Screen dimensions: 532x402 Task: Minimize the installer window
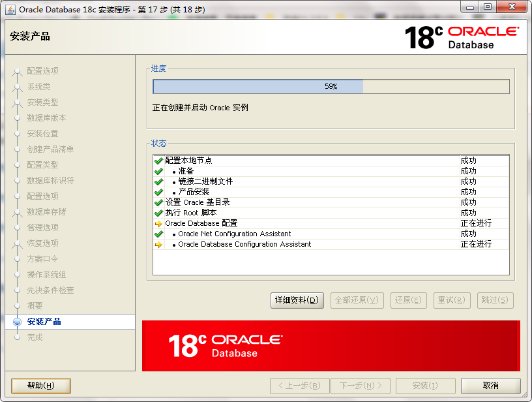click(x=470, y=7)
